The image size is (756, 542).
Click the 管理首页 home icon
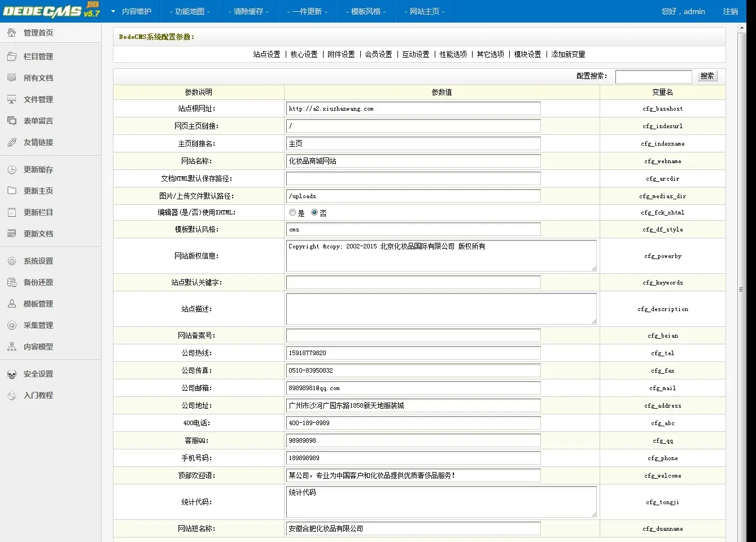pyautogui.click(x=11, y=33)
